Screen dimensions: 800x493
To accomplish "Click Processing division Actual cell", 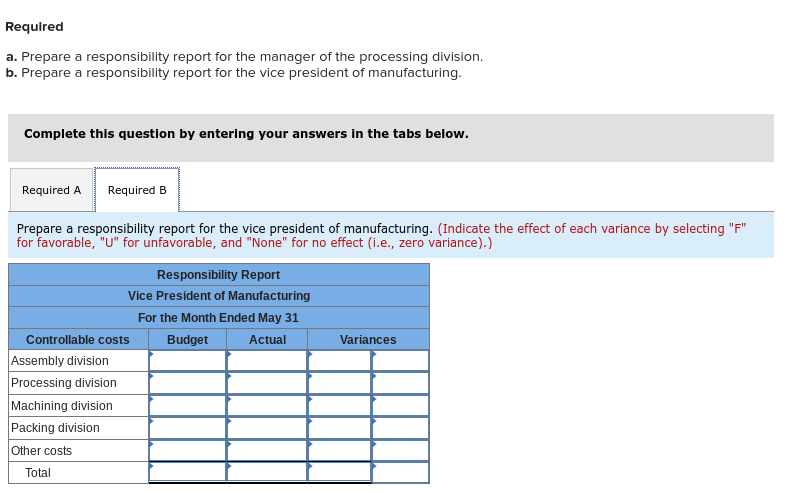I will click(x=267, y=383).
